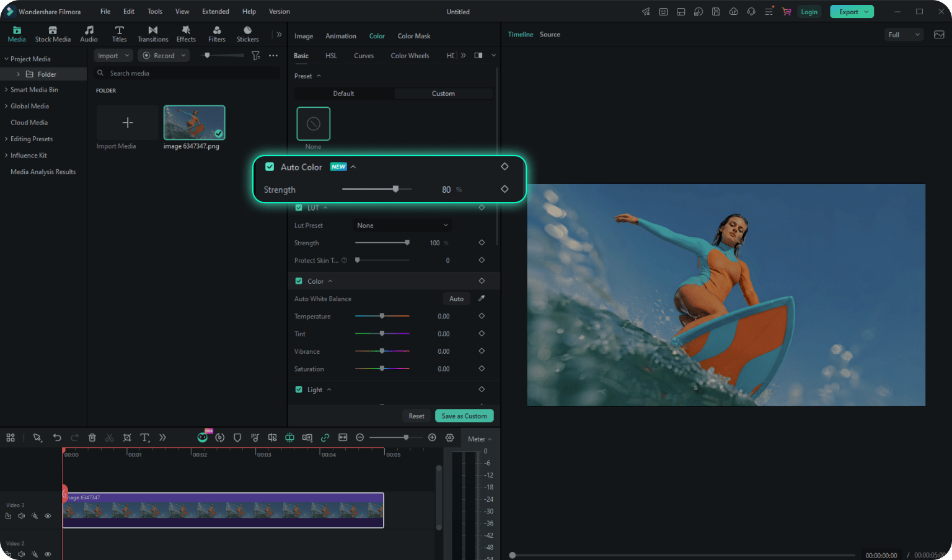Open timeline settings gear
This screenshot has width=952, height=560.
click(x=450, y=437)
